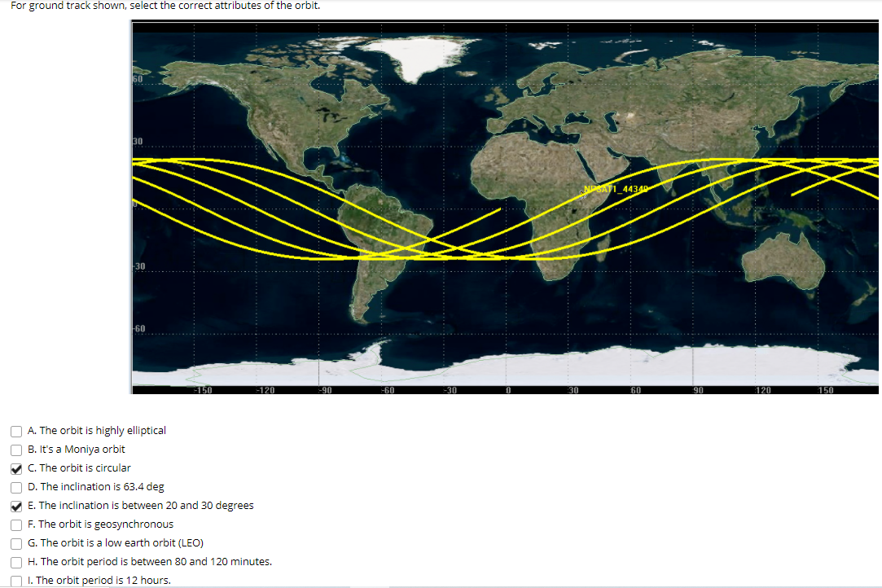Click the 0 longitude gridline label on the map
882x588 pixels.
click(507, 390)
